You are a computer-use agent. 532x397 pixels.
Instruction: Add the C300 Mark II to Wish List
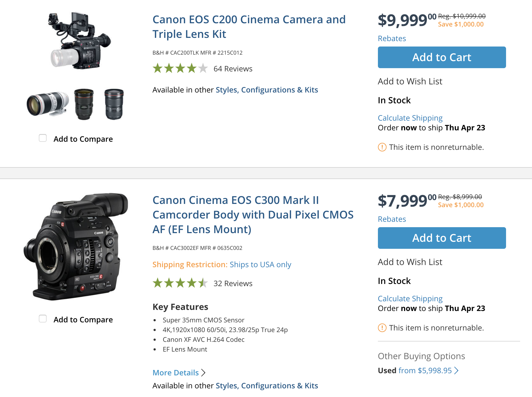point(410,262)
